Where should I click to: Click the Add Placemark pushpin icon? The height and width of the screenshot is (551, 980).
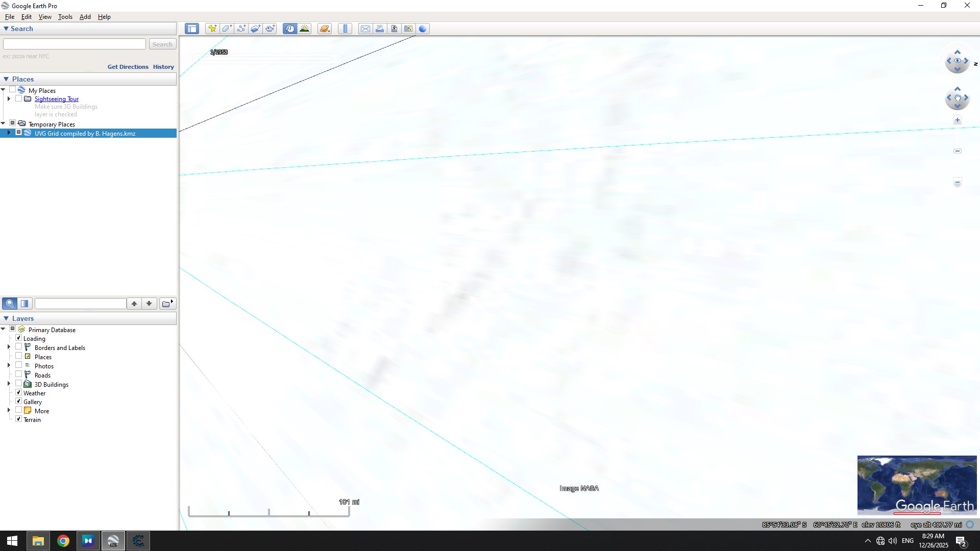tap(212, 29)
